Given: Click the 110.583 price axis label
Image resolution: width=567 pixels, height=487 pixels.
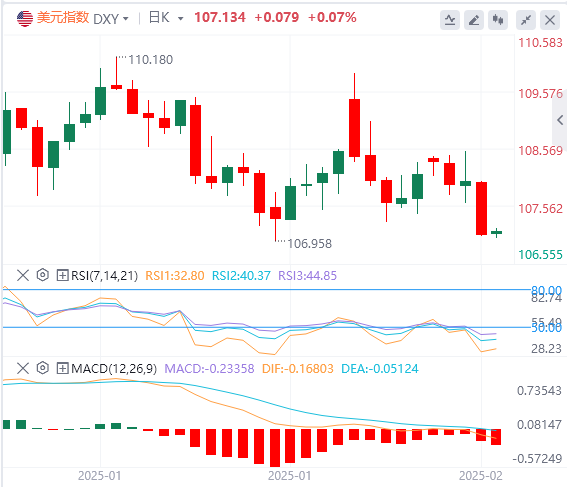Looking at the screenshot, I should pos(540,43).
